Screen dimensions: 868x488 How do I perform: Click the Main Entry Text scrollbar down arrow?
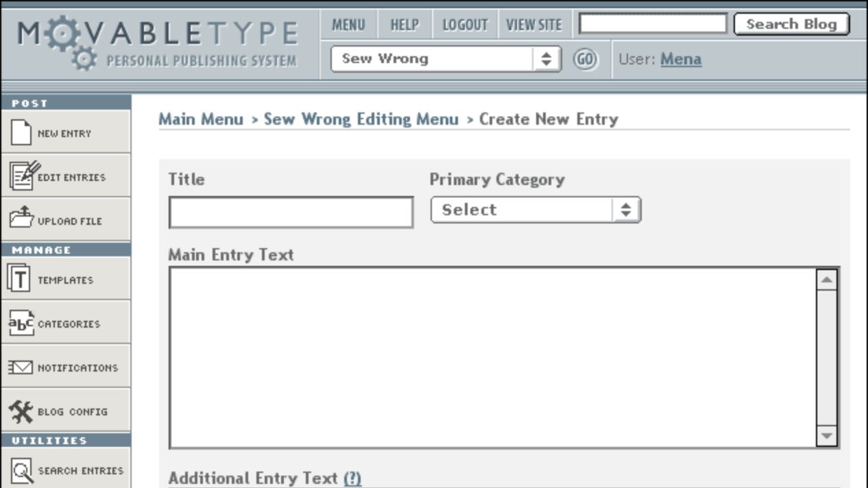[827, 435]
